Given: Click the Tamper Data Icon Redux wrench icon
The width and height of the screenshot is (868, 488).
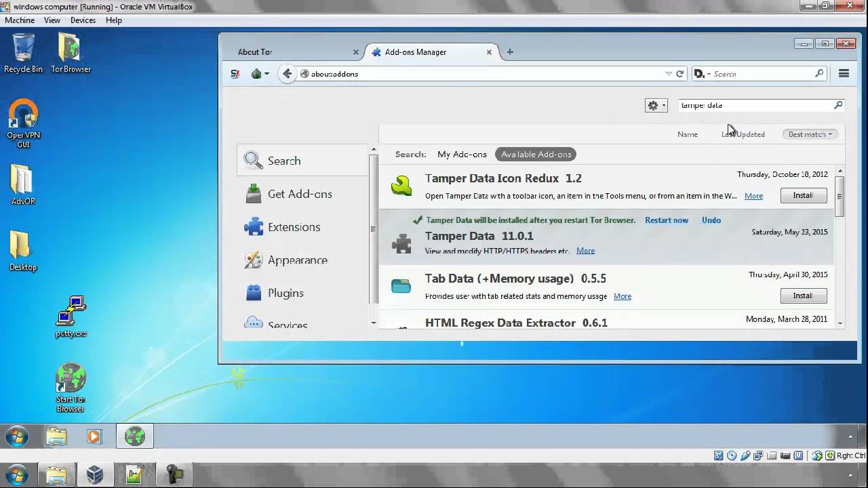Looking at the screenshot, I should click(x=401, y=186).
